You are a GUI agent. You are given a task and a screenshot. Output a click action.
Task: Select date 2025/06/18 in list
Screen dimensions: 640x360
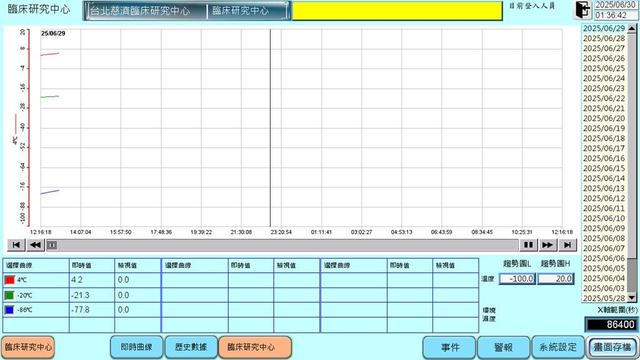(604, 138)
